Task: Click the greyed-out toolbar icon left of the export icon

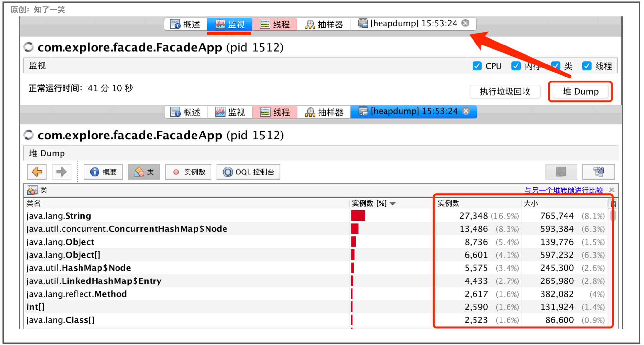Action: [561, 172]
